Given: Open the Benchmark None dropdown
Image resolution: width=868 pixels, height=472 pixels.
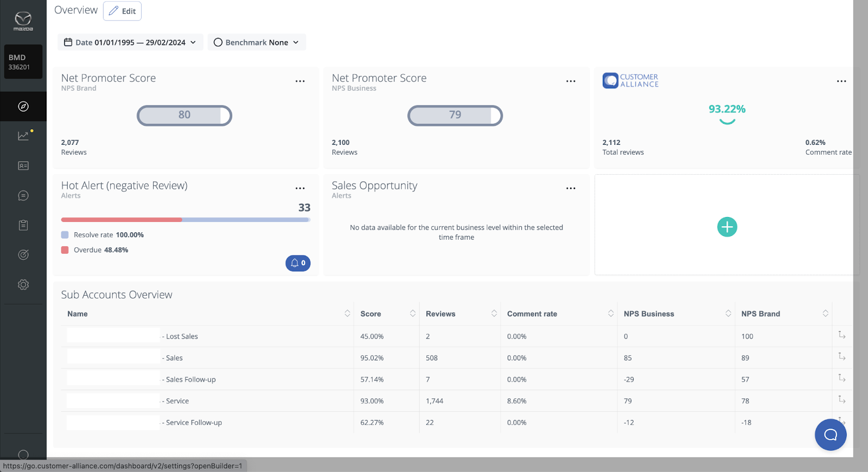Looking at the screenshot, I should point(257,42).
